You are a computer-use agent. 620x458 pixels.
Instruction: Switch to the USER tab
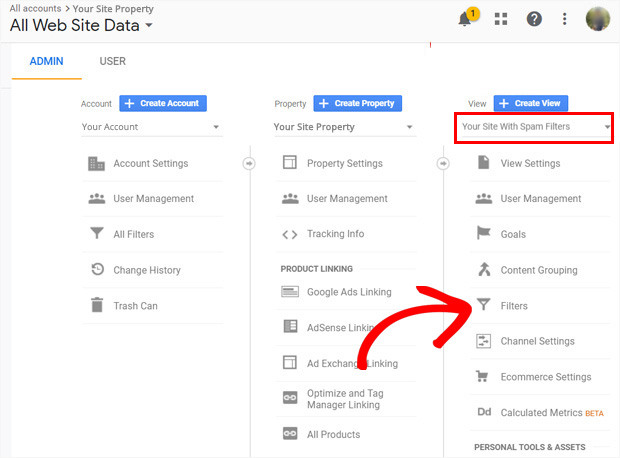(113, 61)
